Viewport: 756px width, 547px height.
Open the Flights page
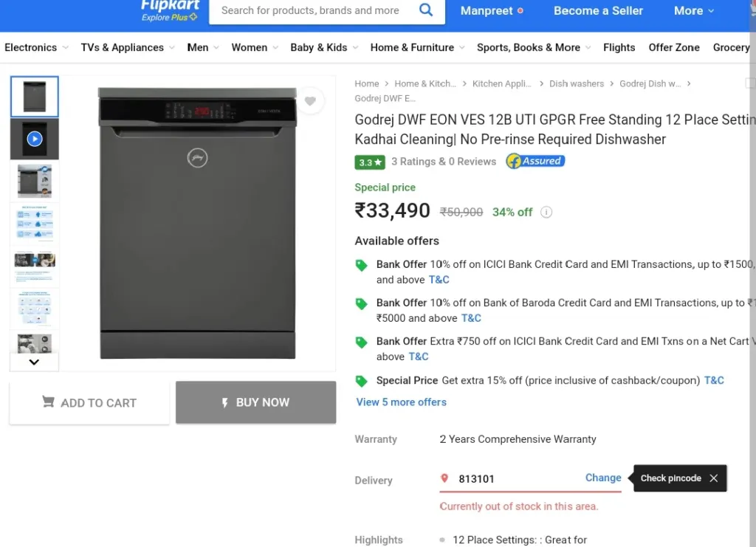(619, 47)
